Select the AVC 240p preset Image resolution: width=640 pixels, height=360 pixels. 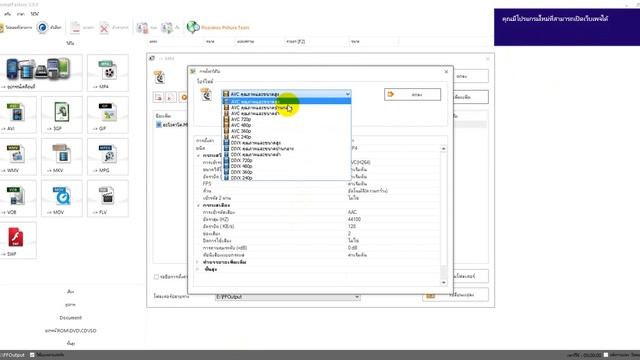pyautogui.click(x=287, y=137)
